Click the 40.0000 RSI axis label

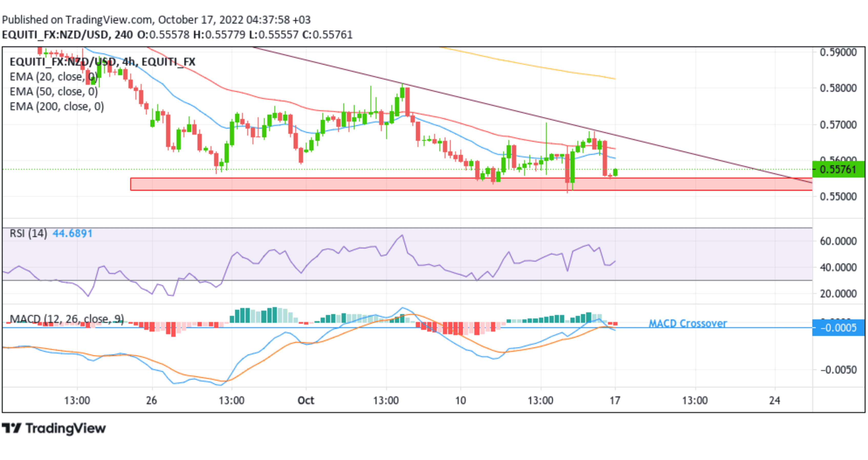click(x=838, y=268)
